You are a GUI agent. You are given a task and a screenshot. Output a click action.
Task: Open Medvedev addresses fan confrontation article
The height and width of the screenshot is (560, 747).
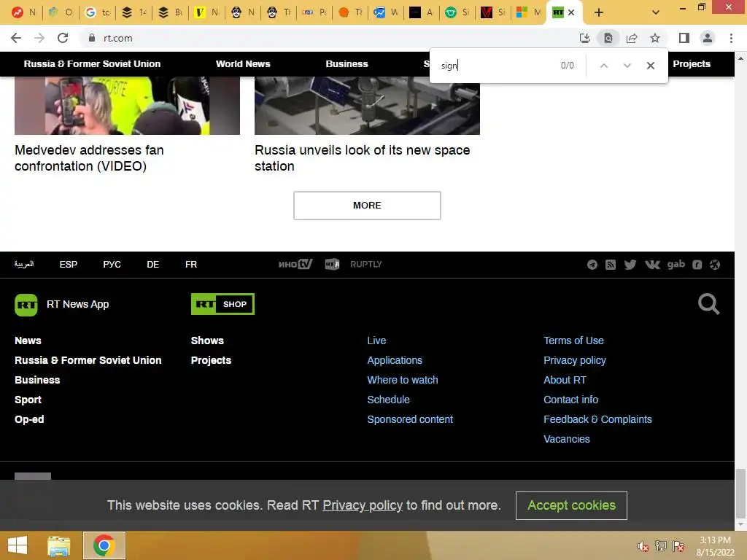tap(89, 158)
